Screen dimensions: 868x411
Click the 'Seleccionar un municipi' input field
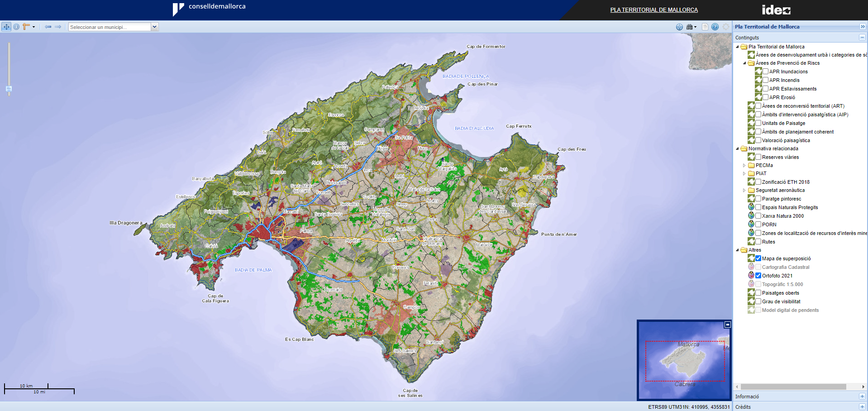tap(110, 27)
